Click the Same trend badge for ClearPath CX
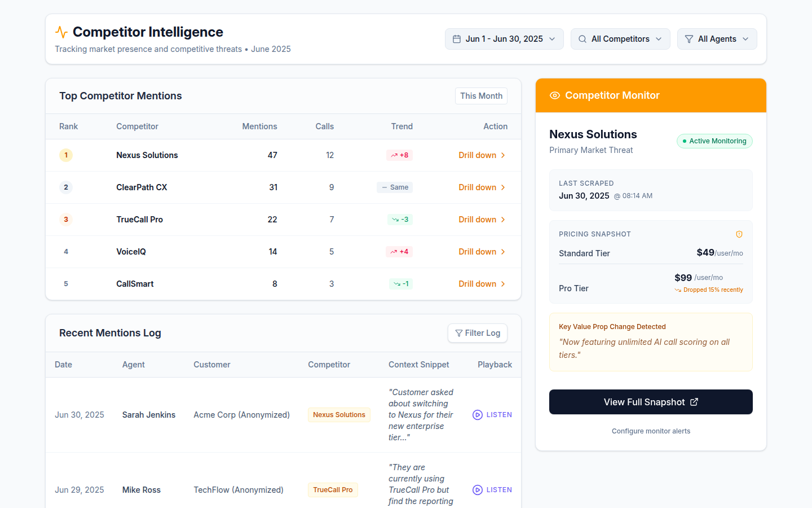This screenshot has width=812, height=508. [395, 187]
